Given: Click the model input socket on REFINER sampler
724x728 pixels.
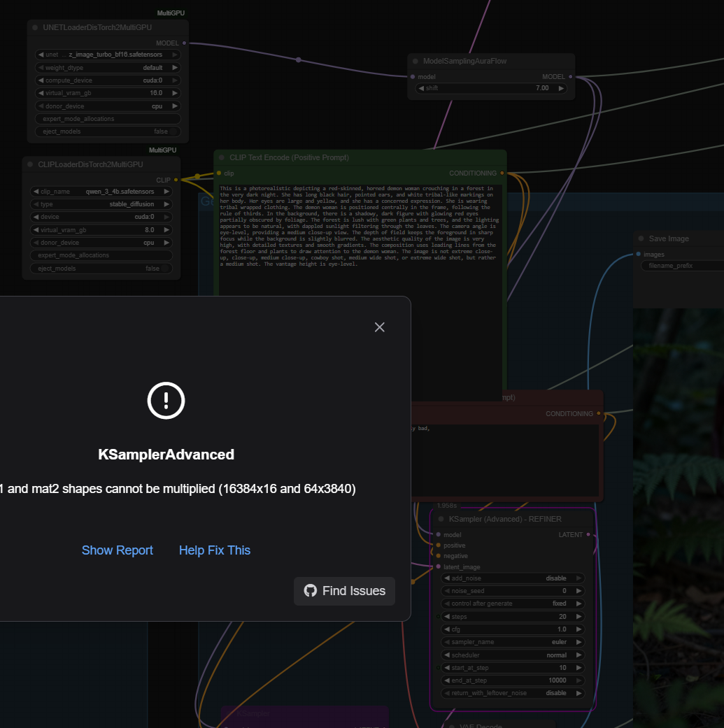Looking at the screenshot, I should coord(439,534).
